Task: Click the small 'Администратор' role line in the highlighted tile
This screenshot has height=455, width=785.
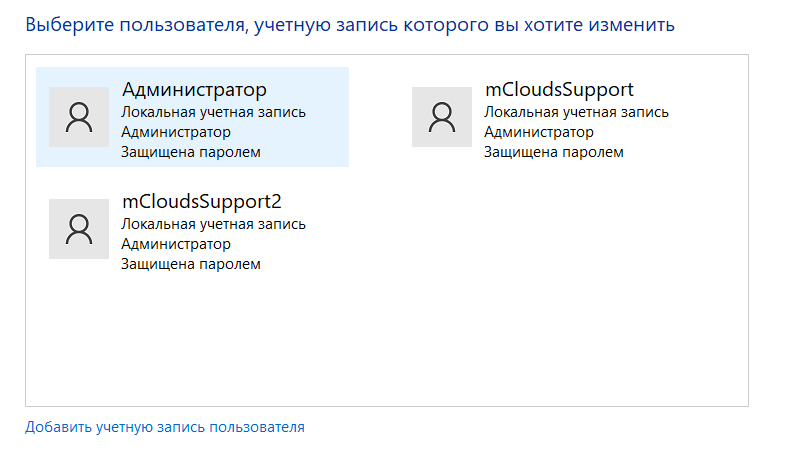Action: pyautogui.click(x=176, y=132)
